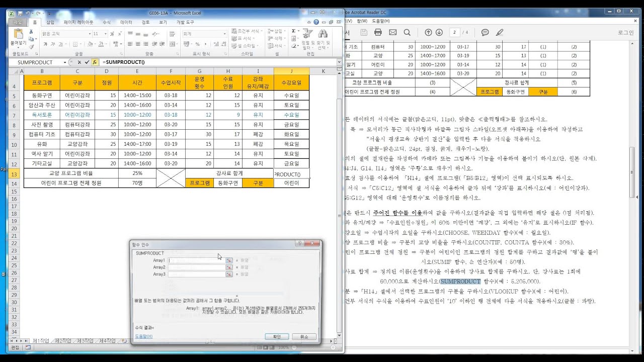
Task: Cancel formula entry with the X icon
Action: coord(79,62)
